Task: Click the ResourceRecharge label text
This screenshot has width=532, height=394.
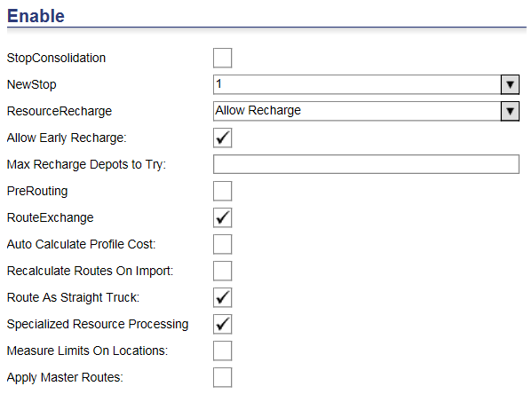Action: 60,112
